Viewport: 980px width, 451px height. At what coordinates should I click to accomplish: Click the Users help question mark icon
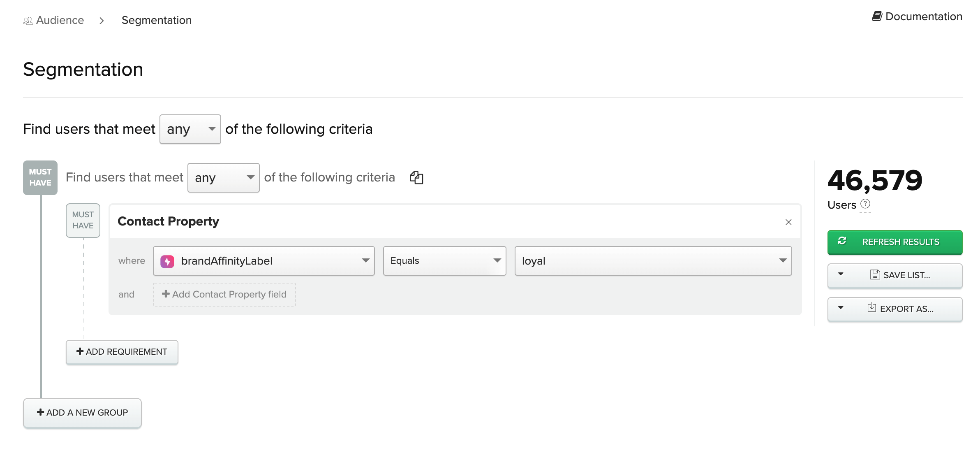point(865,204)
